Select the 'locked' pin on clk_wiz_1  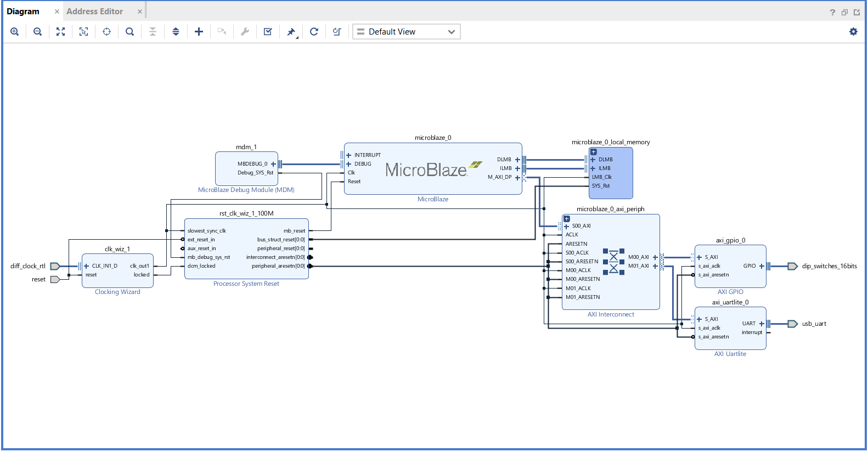click(x=142, y=275)
